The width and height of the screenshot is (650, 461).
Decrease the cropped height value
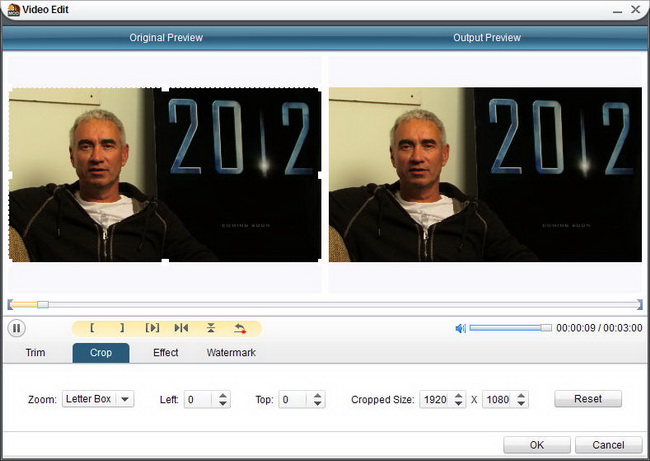click(521, 403)
